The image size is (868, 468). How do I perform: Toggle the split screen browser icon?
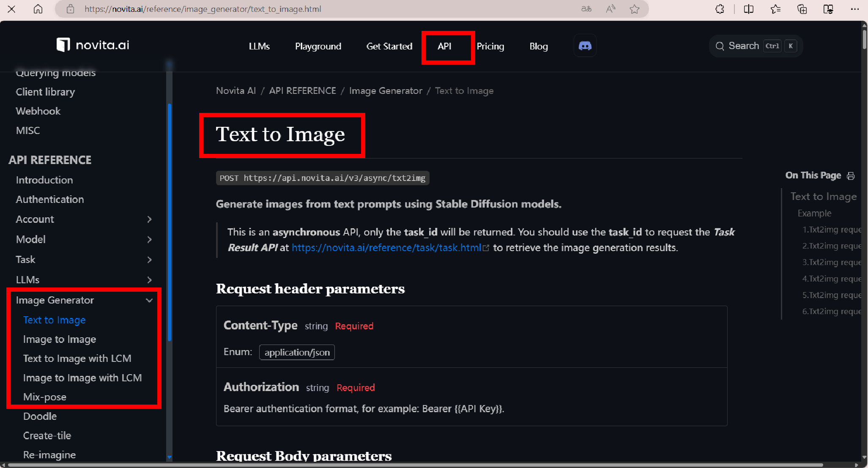click(748, 9)
